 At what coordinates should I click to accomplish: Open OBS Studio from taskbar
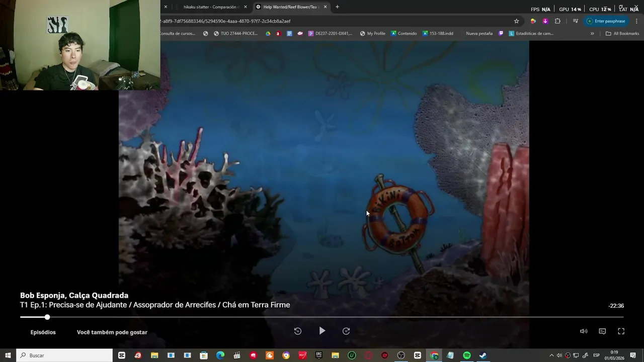(x=401, y=355)
